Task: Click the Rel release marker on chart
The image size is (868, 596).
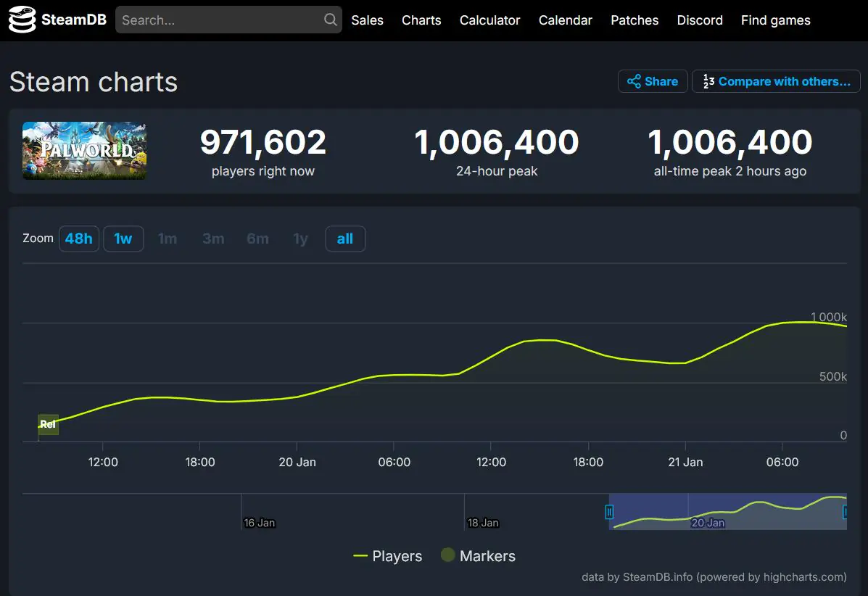Action: (48, 424)
